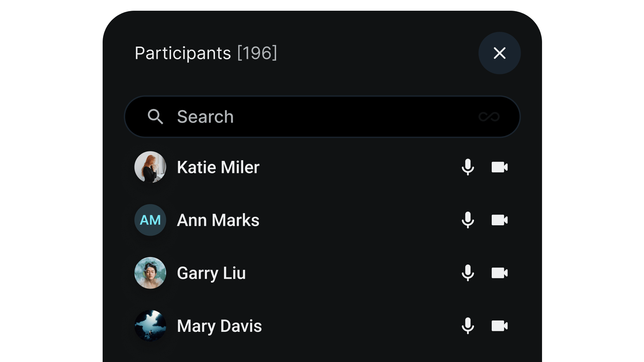Select the Ann Marks list entry
644x362 pixels.
(x=218, y=220)
